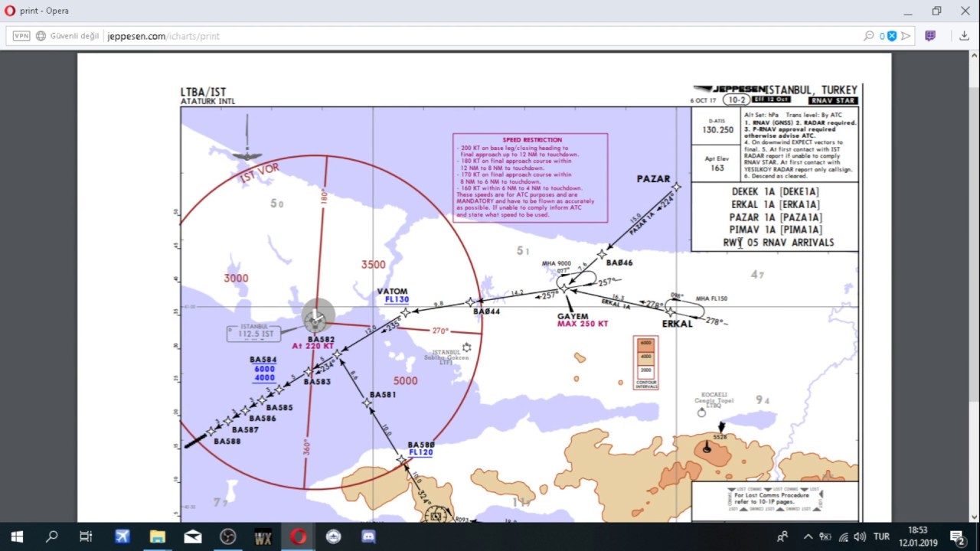This screenshot has height=551, width=980.
Task: Open Discord from the taskbar
Action: coord(368,536)
